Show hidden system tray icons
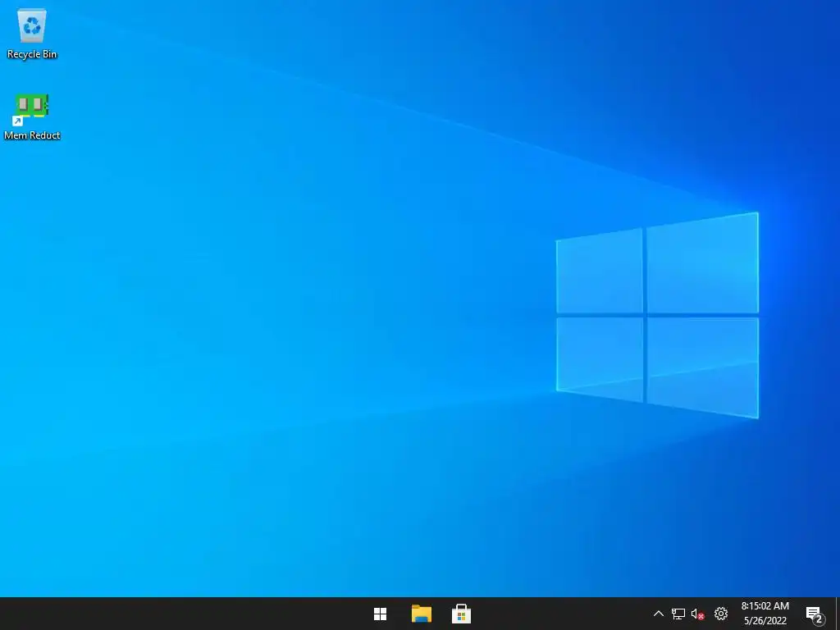 659,614
